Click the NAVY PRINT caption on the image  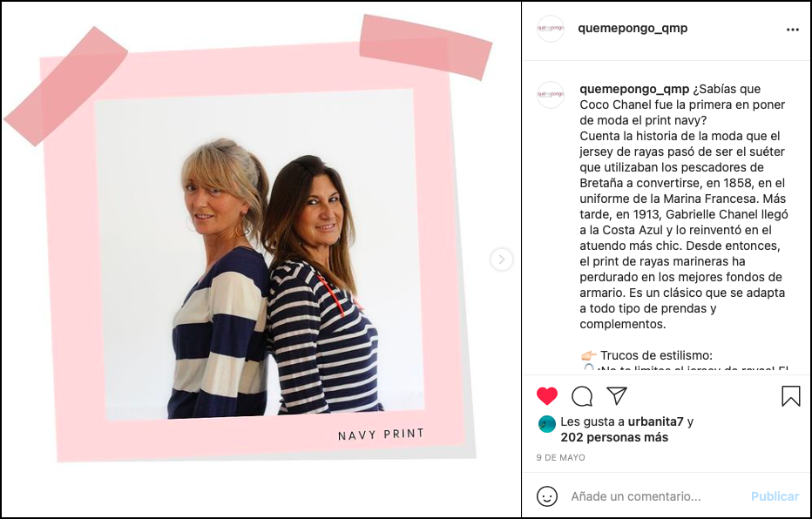pos(381,435)
